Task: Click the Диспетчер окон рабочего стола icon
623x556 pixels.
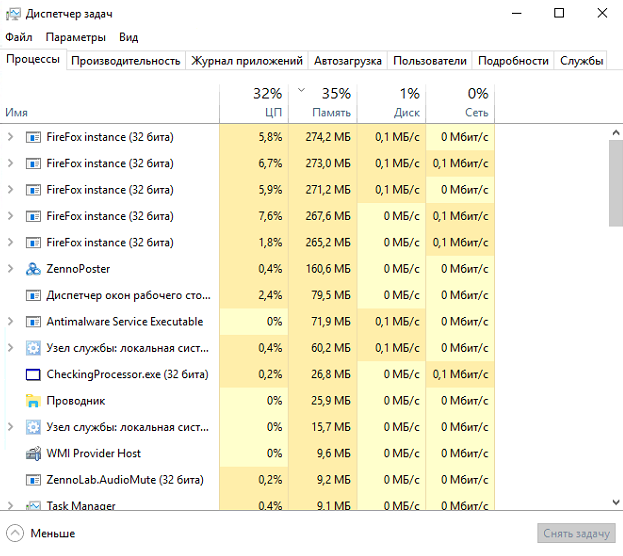Action: (34, 296)
